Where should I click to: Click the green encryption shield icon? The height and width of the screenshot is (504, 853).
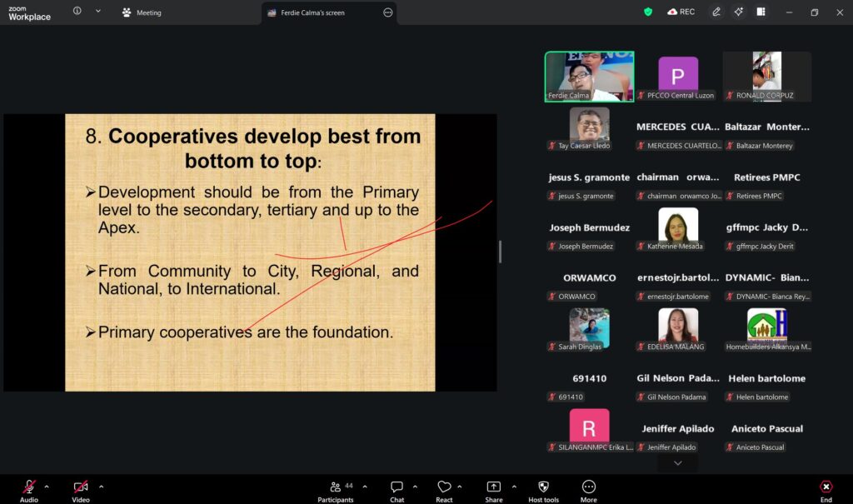[648, 12]
